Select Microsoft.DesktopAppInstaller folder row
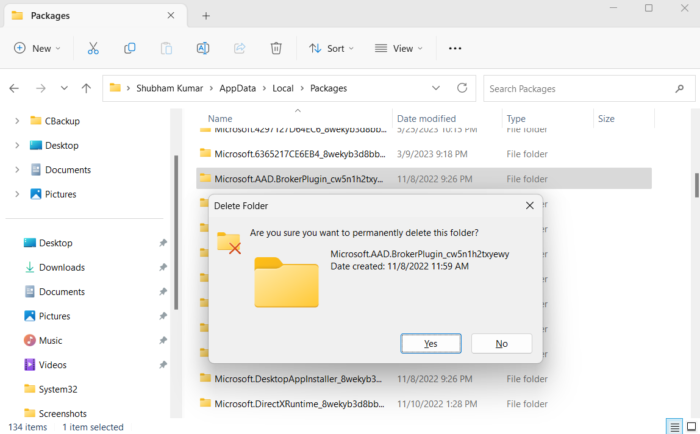 424,379
